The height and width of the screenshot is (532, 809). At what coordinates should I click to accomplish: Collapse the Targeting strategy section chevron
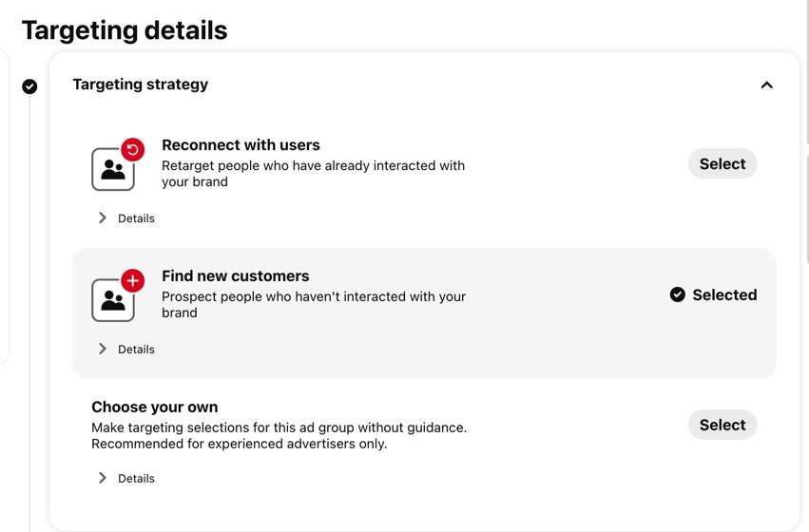point(766,85)
